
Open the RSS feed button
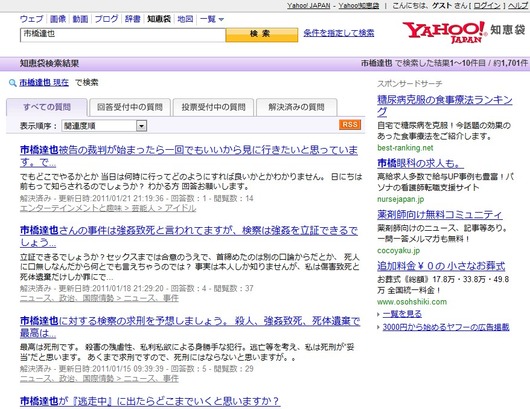tap(350, 125)
